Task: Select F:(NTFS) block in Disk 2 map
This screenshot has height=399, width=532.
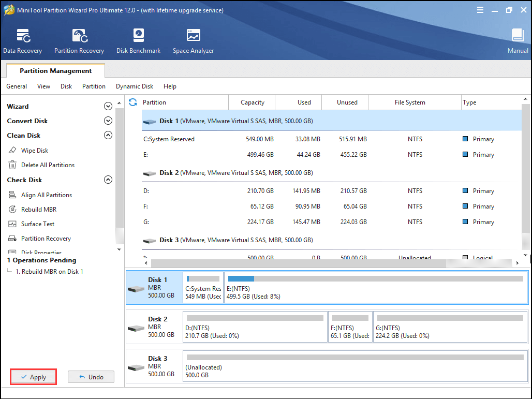Action: tap(350, 327)
